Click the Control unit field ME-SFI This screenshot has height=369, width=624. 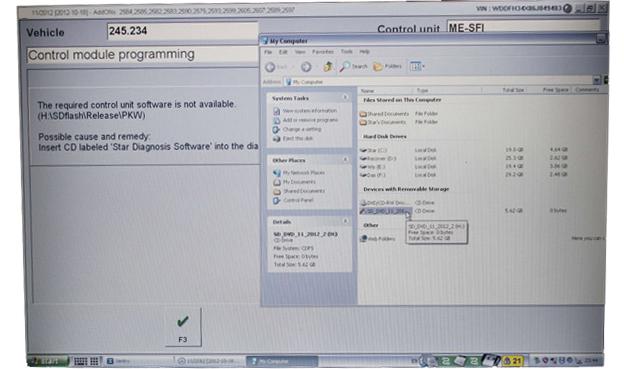[523, 27]
